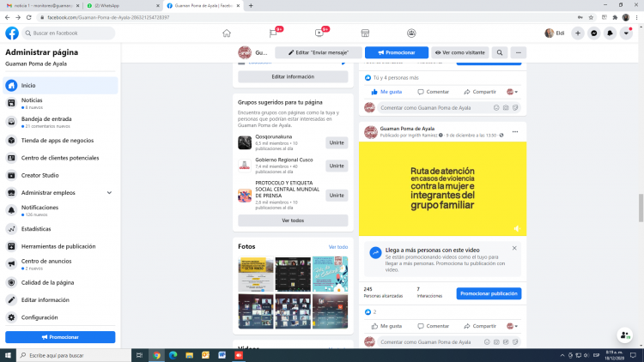
Task: Click the Facebook logo
Action: point(12,33)
